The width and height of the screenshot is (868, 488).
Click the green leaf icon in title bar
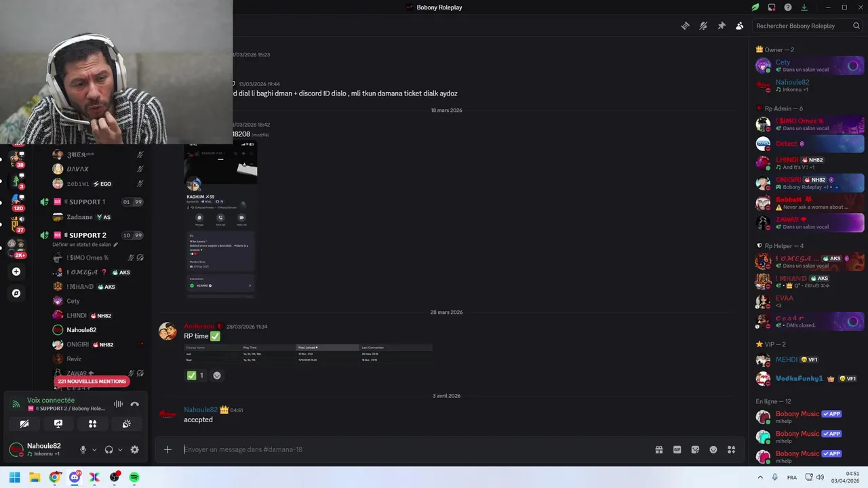click(755, 7)
